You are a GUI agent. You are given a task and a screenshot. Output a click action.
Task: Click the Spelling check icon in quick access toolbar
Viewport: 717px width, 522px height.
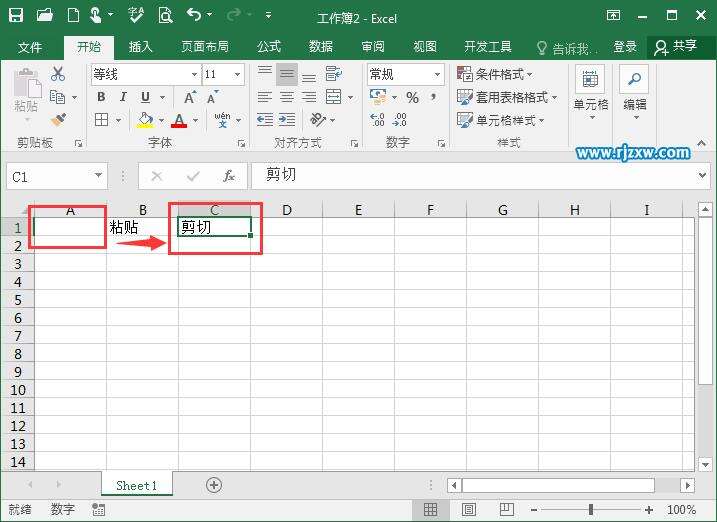136,16
